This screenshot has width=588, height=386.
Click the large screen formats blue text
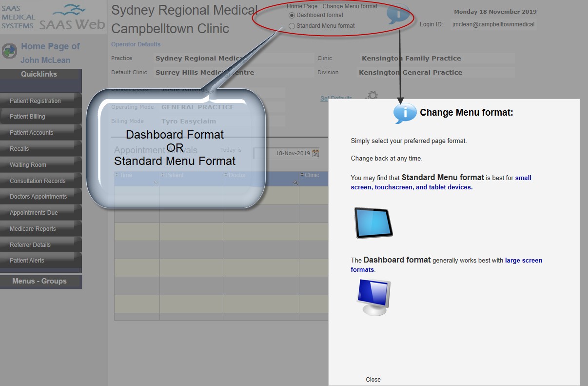click(447, 265)
